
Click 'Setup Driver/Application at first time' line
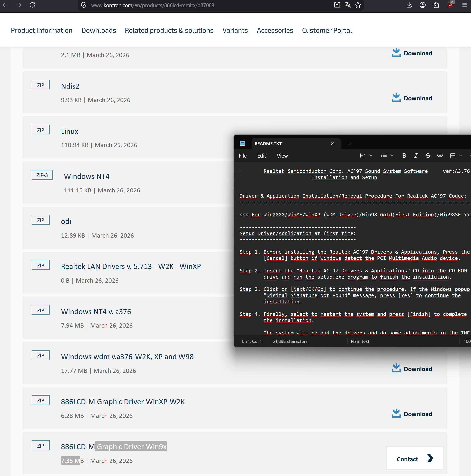click(298, 233)
